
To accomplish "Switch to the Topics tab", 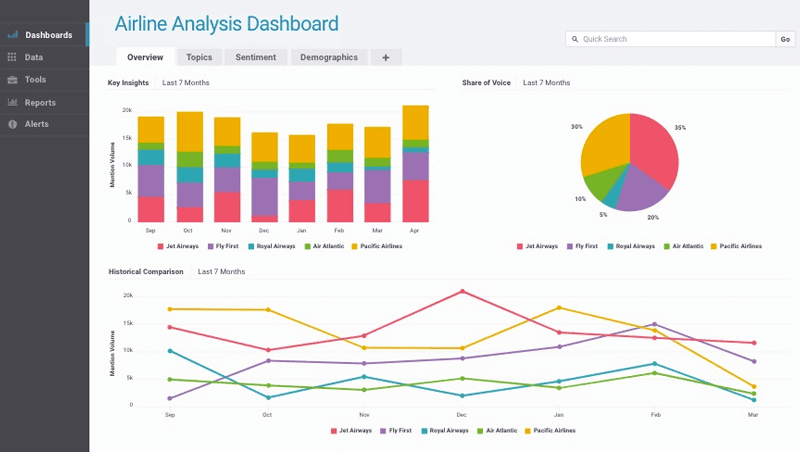I will pyautogui.click(x=199, y=58).
